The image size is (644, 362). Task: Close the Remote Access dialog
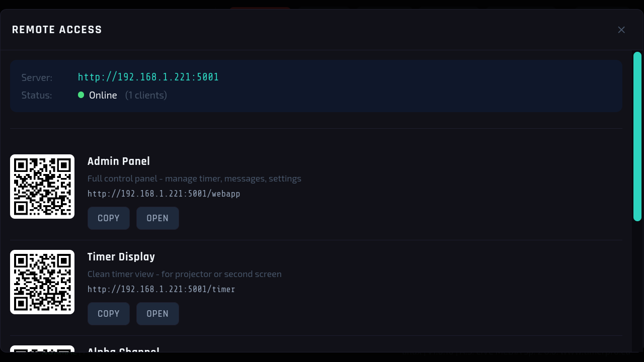tap(621, 30)
